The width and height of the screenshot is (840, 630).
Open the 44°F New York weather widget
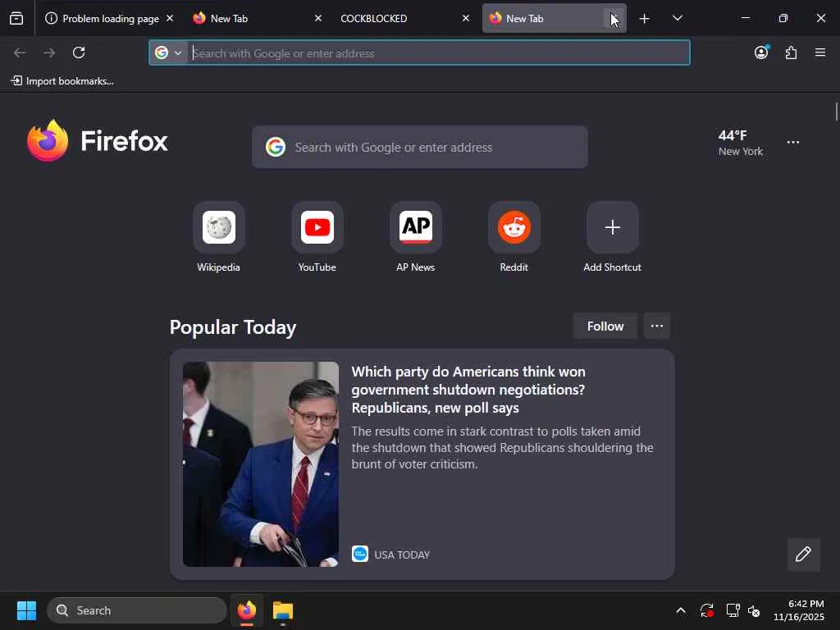point(741,143)
